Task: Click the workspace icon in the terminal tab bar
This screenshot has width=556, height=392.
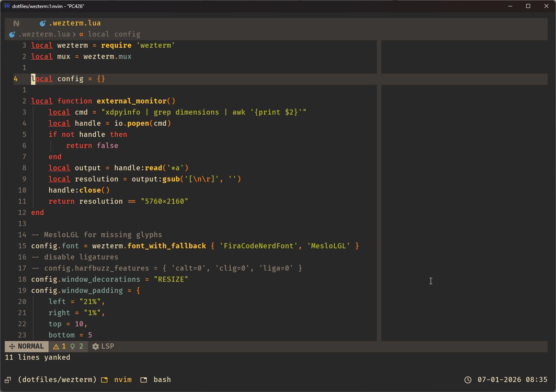Action: tap(8, 380)
